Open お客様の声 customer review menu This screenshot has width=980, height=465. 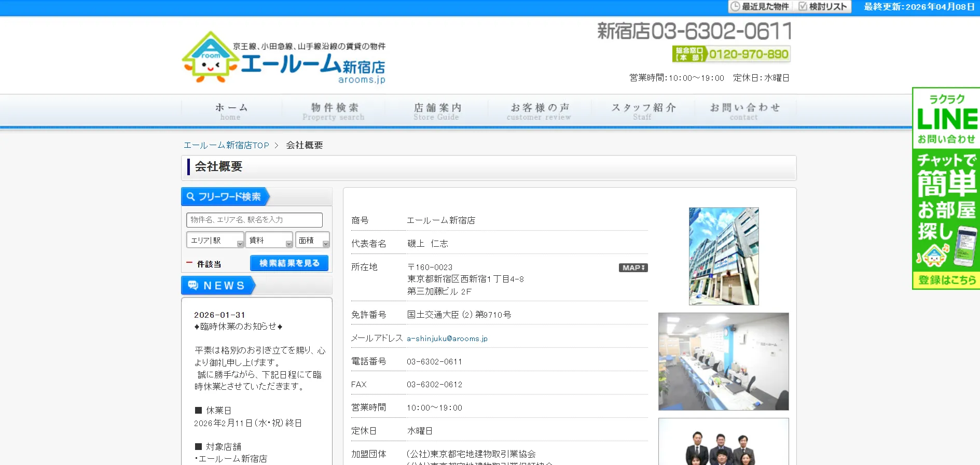(x=540, y=111)
